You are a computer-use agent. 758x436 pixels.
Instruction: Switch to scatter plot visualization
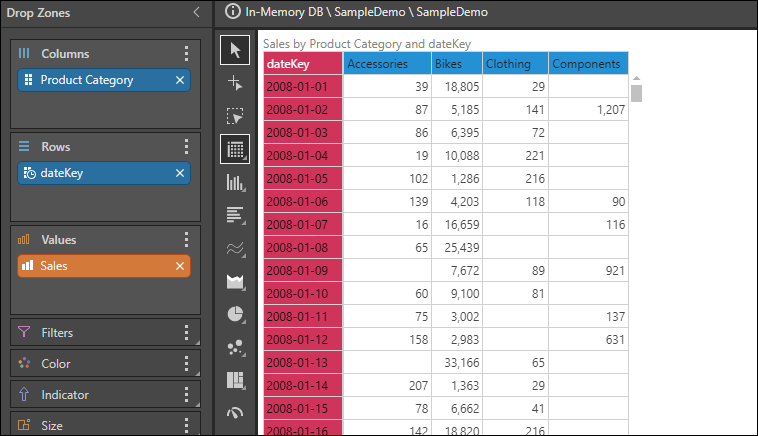click(x=236, y=347)
